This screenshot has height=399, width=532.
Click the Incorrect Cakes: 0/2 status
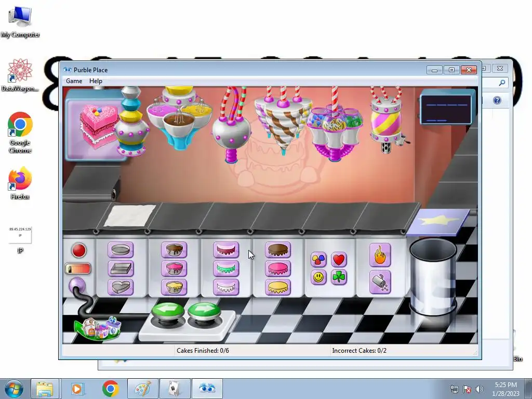(x=360, y=351)
